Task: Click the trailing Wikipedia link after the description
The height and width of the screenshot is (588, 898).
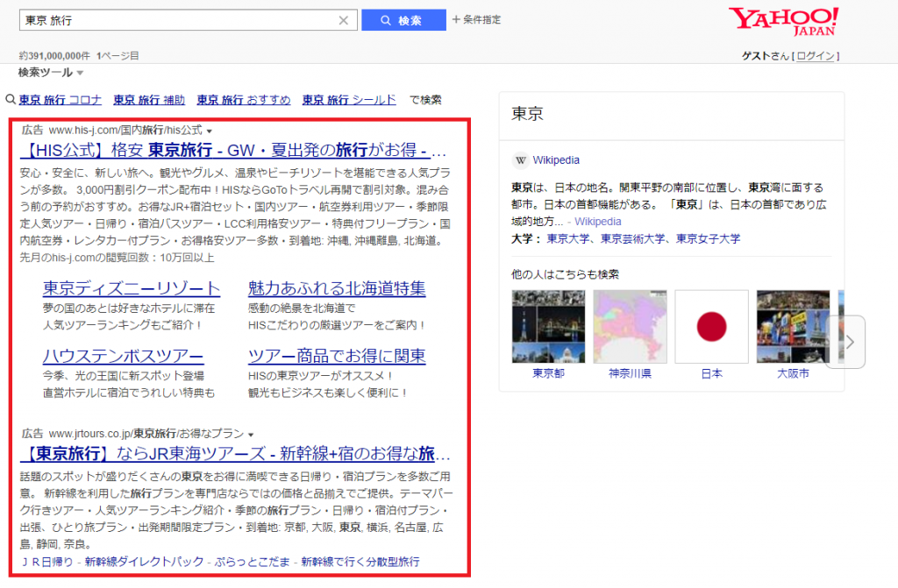Action: click(x=598, y=222)
